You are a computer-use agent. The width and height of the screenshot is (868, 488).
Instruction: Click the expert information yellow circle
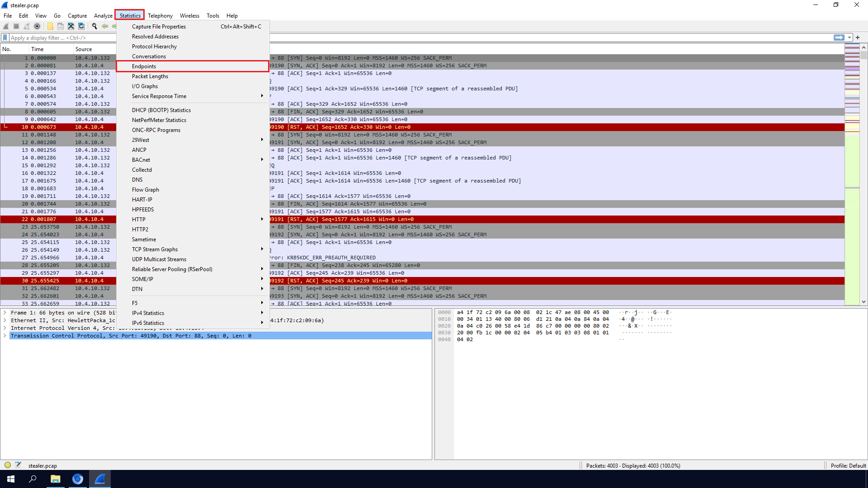click(x=8, y=465)
